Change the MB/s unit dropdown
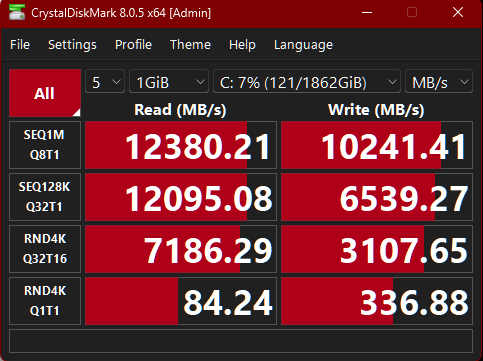The image size is (483, 361). (x=439, y=81)
